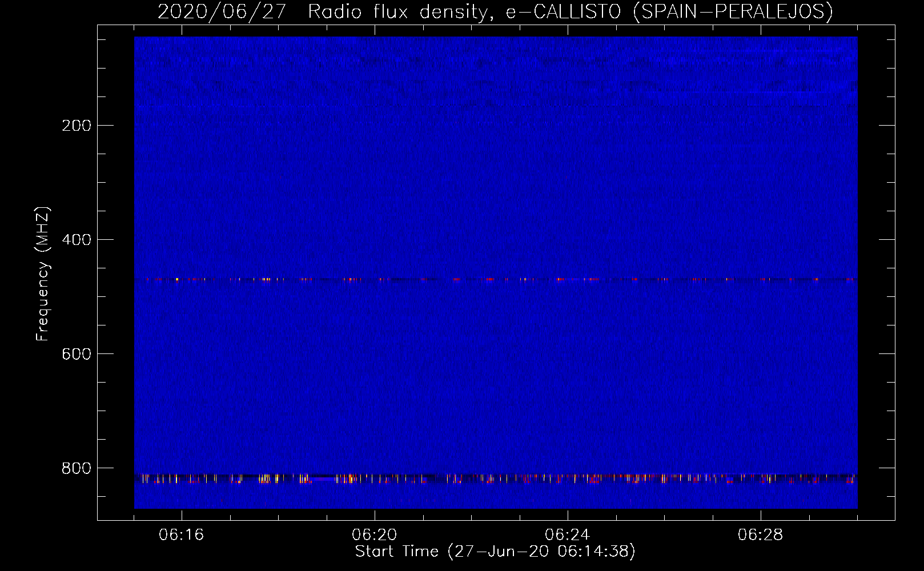Image resolution: width=924 pixels, height=571 pixels.
Task: Click the interference band near 470 MHz
Action: [496, 280]
